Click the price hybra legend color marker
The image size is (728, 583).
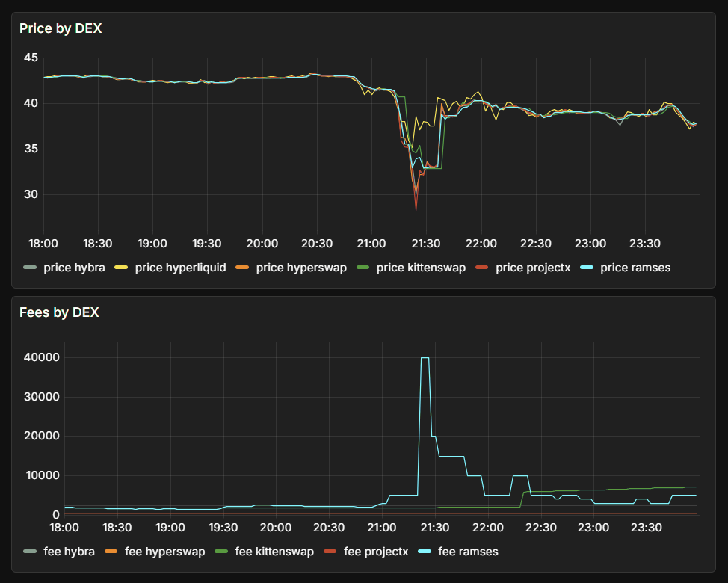(30, 267)
